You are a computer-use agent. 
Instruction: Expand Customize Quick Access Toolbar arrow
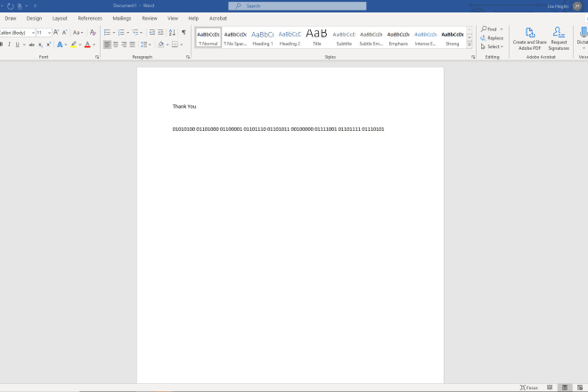tap(35, 6)
